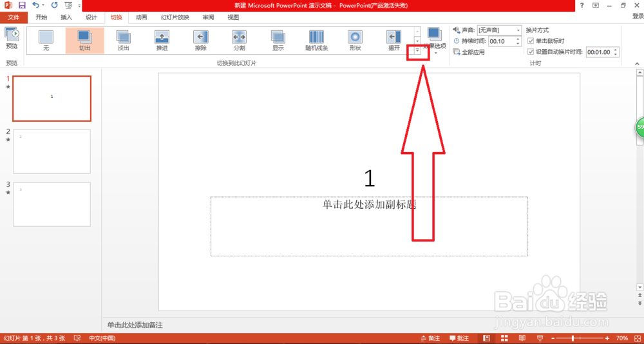
Task: Start Slide Show from status bar
Action: pos(539,338)
